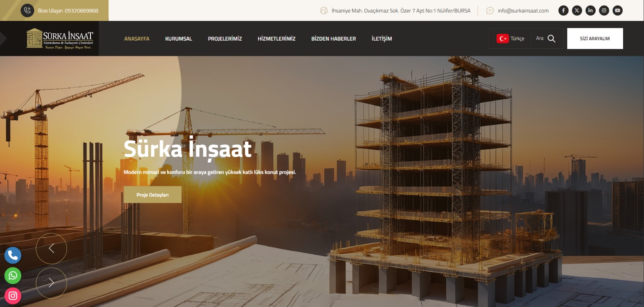Open the Türkçe language selector
644x307 pixels.
[510, 39]
